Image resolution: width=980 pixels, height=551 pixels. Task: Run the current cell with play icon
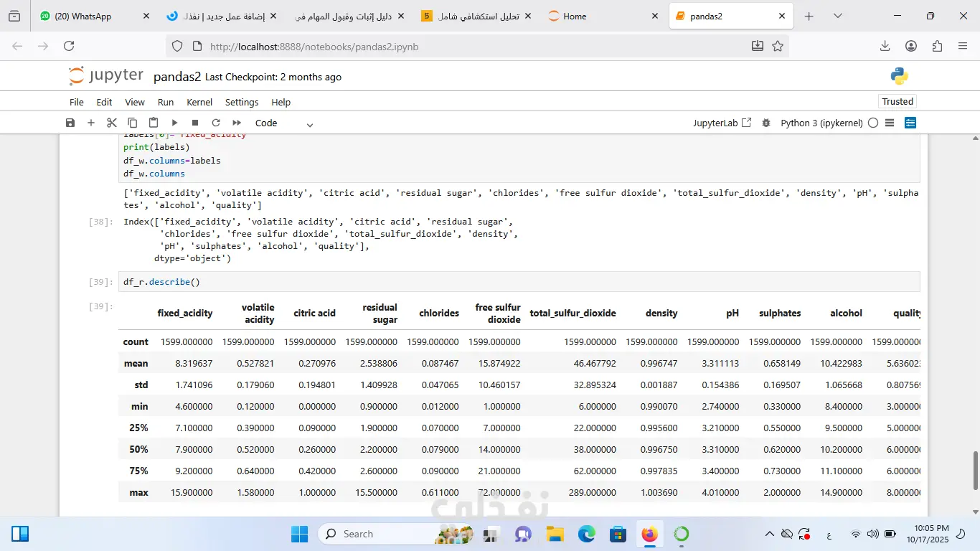[174, 123]
